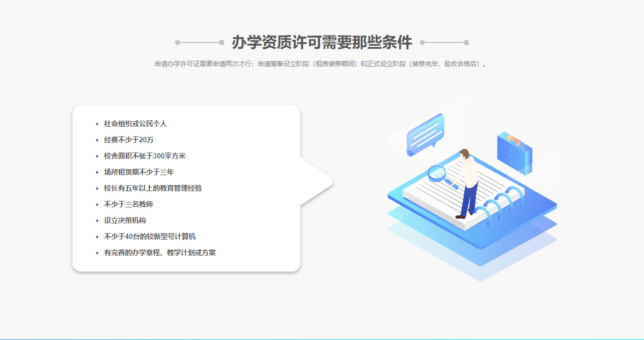Click the notebook illustration with magnifier figure
Image resolution: width=644 pixels, height=340 pixels.
click(472, 189)
